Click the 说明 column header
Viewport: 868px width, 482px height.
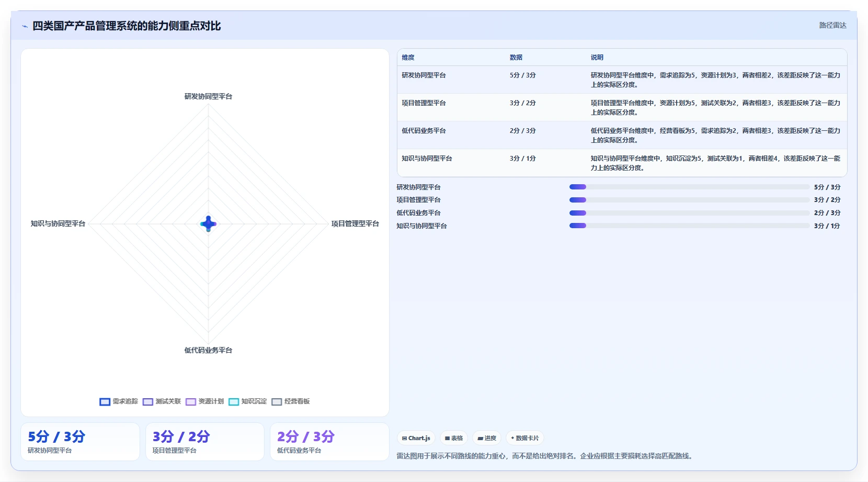coord(597,58)
